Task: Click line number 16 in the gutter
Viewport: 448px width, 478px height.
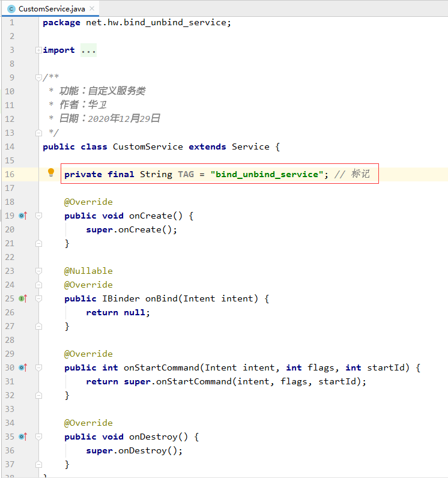Action: [10, 174]
